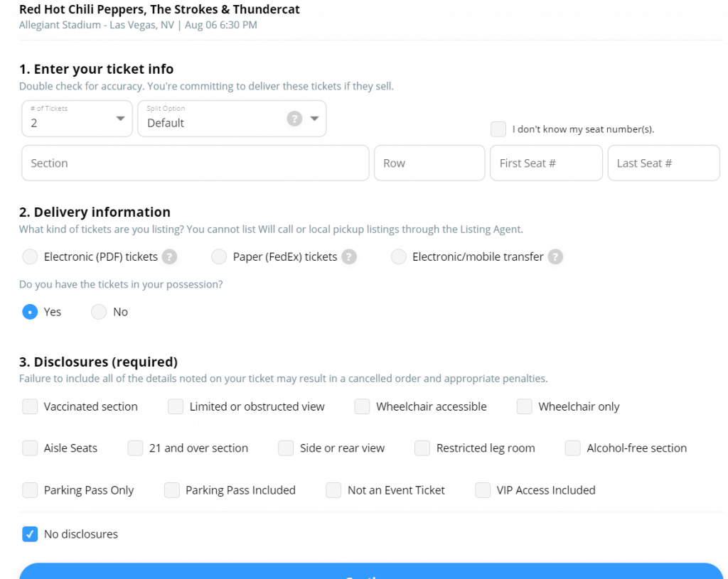Show help for Electronic/mobile transfer
728x579 pixels.
[555, 256]
